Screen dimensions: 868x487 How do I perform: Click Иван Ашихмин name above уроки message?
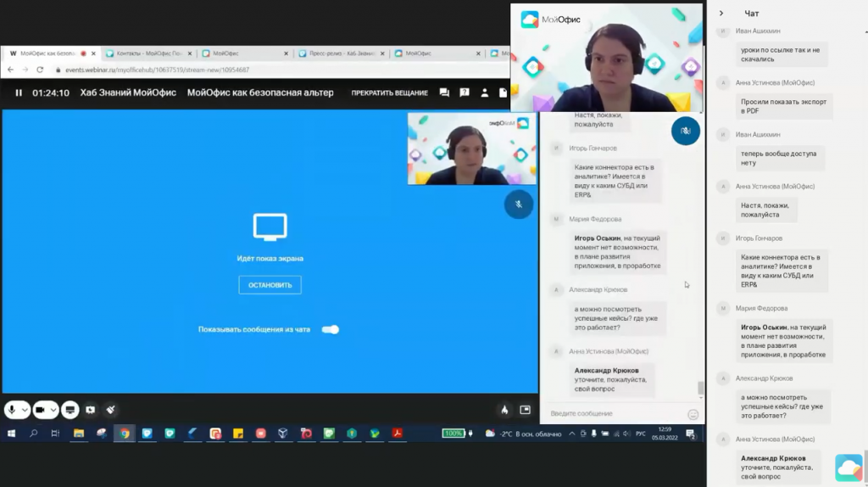coord(758,31)
